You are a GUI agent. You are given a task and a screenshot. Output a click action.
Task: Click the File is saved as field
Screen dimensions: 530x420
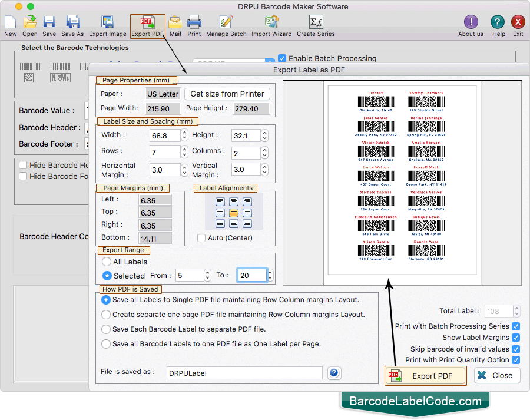[x=244, y=373]
